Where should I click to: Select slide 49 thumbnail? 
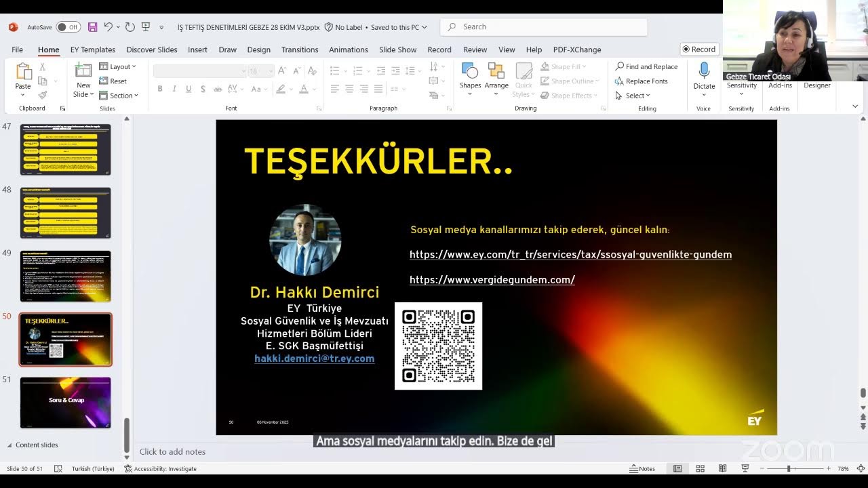pyautogui.click(x=65, y=276)
